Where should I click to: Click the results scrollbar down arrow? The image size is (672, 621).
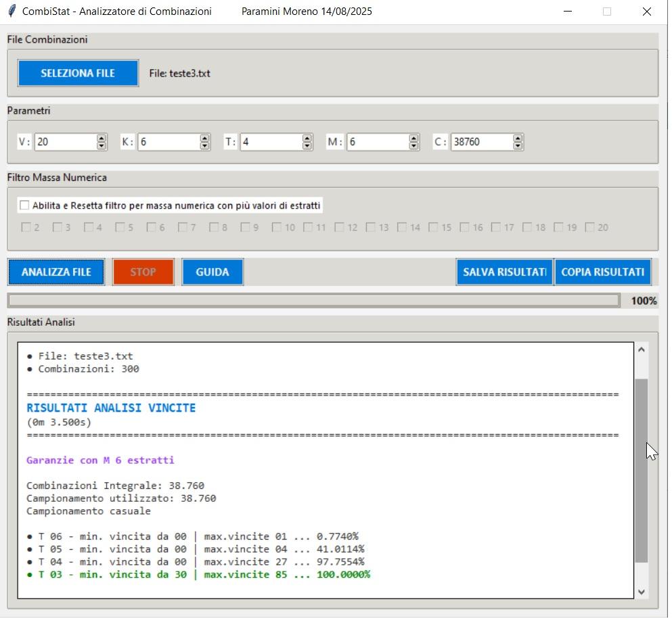641,593
